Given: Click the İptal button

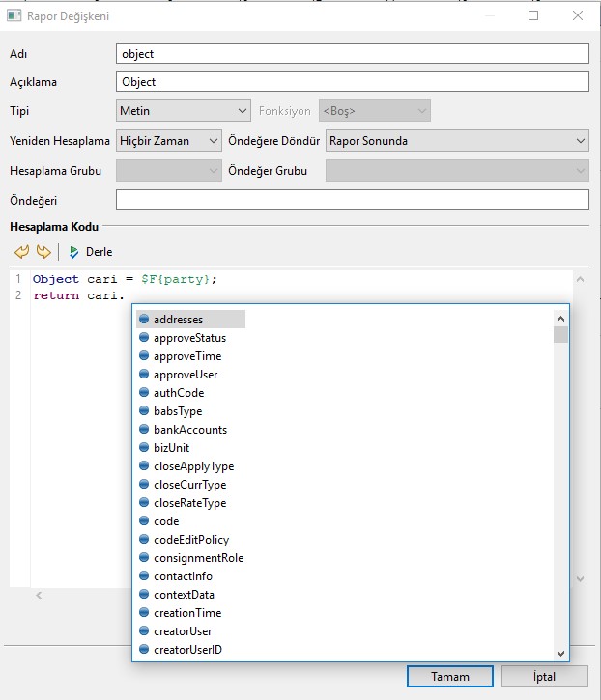Looking at the screenshot, I should (x=544, y=677).
